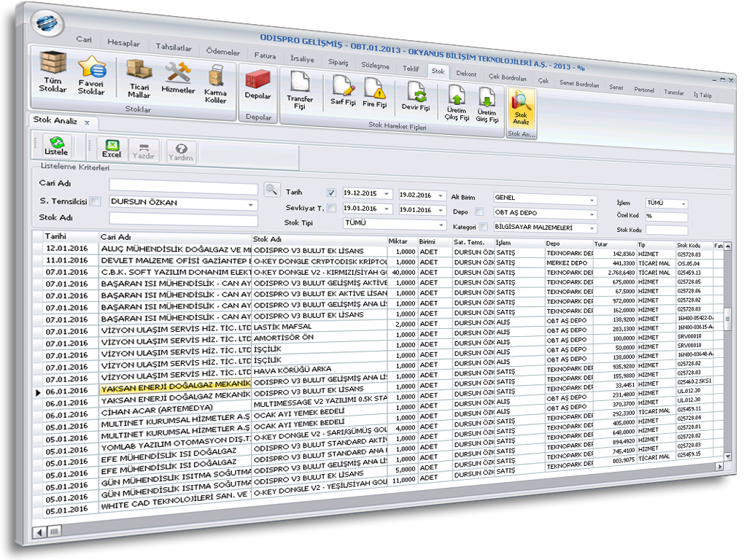Select the DEVLET MALZEME OFİSİ GAZİANTEP row
The width and height of the screenshot is (747, 560).
click(x=175, y=260)
